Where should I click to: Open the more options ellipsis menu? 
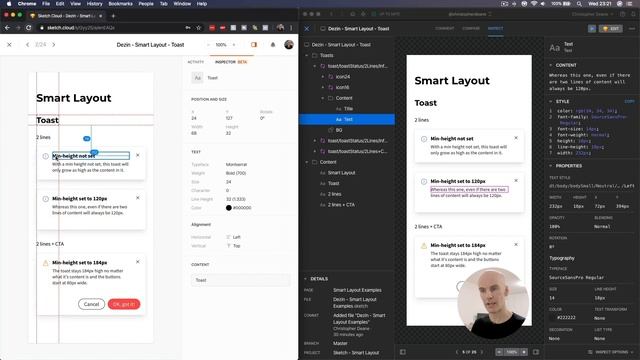632,29
